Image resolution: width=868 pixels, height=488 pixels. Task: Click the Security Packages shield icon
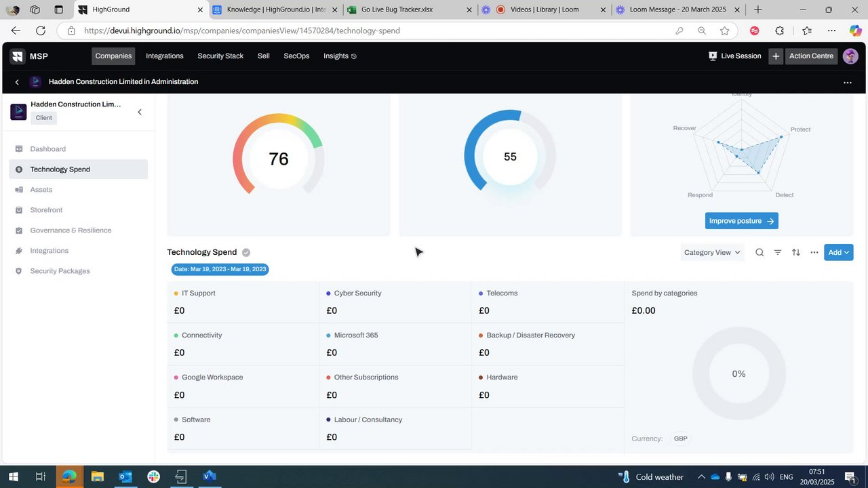(19, 271)
